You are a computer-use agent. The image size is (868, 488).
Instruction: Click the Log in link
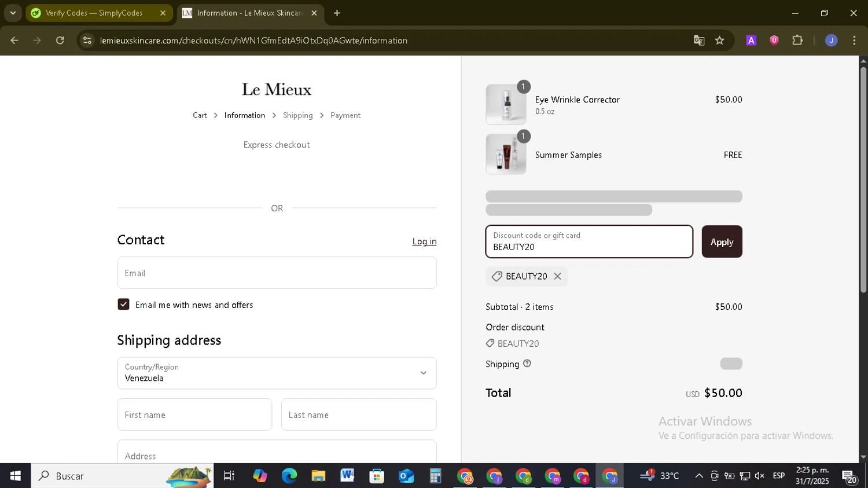424,241
